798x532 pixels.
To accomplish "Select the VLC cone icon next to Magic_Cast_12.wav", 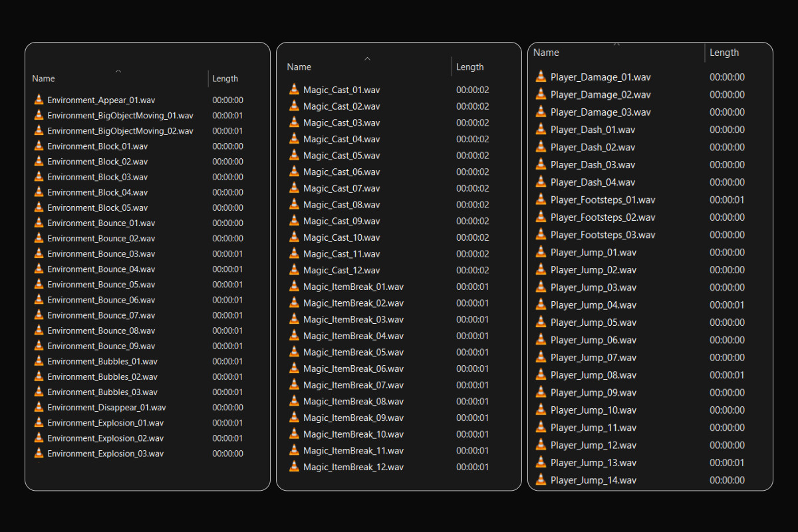I will click(x=293, y=270).
